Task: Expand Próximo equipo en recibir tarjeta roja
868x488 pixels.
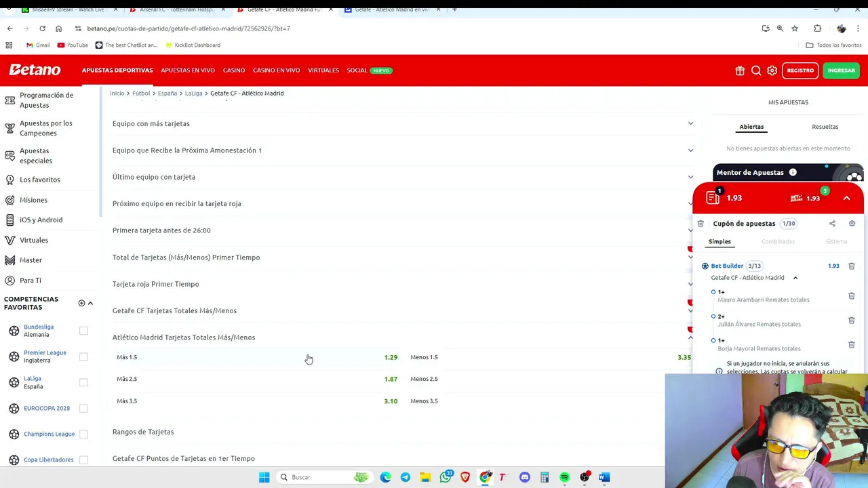Action: tap(403, 203)
